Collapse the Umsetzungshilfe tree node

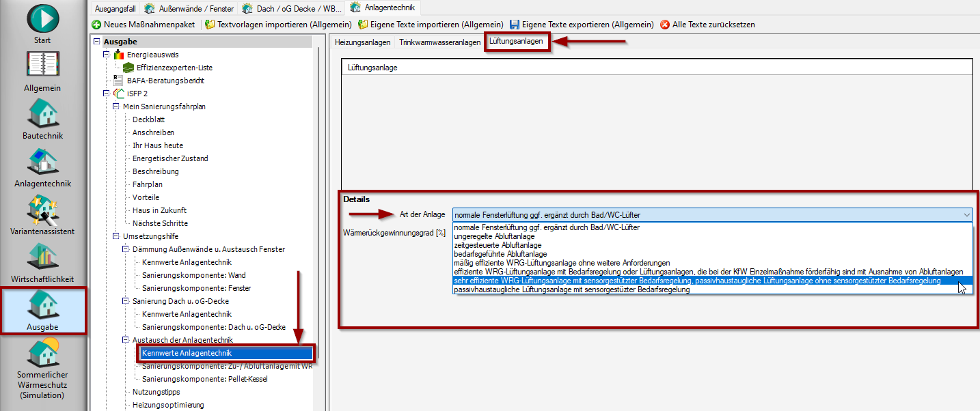click(x=116, y=236)
